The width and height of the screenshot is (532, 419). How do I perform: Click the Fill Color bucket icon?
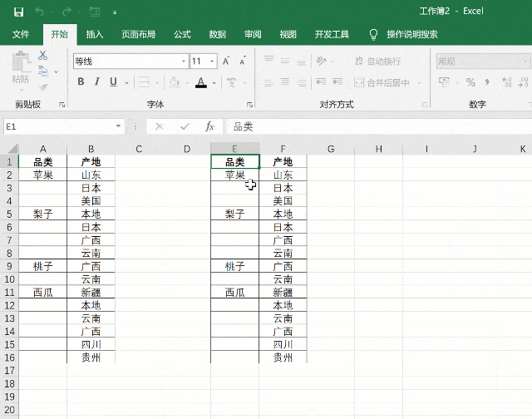tap(175, 82)
